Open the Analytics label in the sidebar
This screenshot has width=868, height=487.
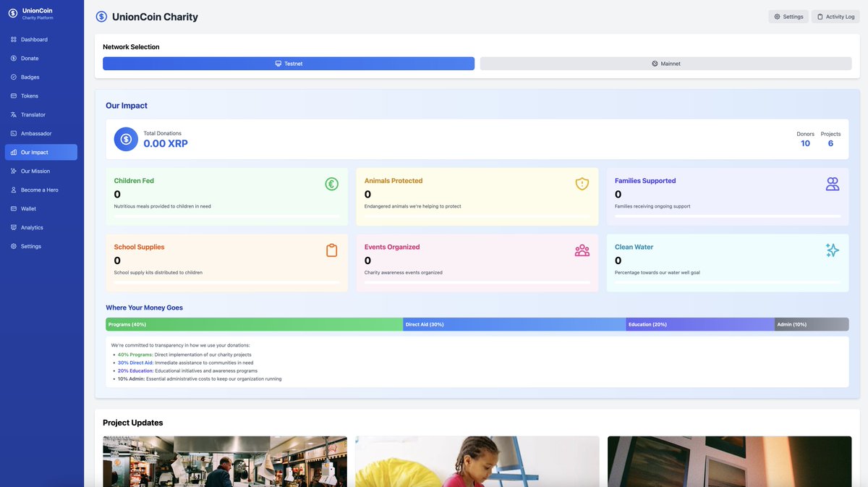(x=32, y=228)
